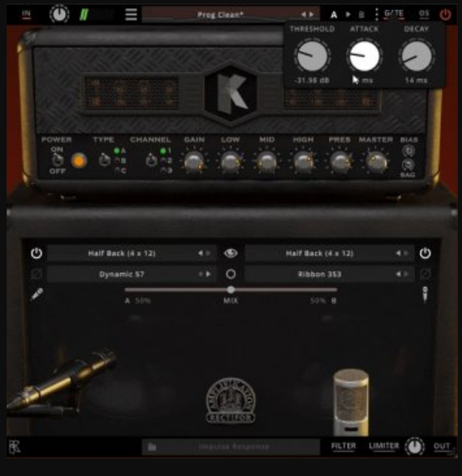Click next arrow beside Dynamic 57
Image resolution: width=462 pixels, height=476 pixels.
(208, 274)
